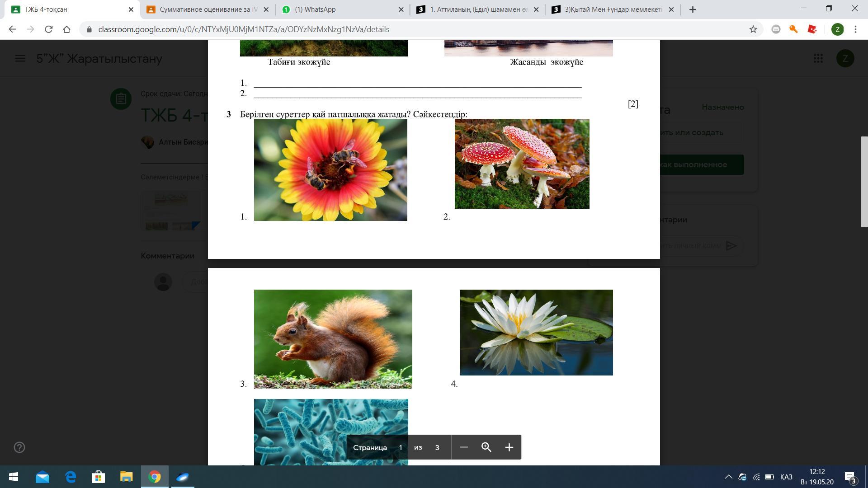Click the address bar URL
The image size is (868, 488).
coord(243,29)
